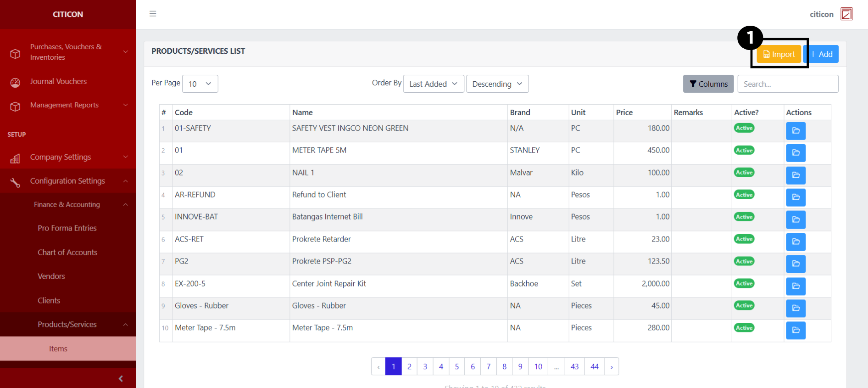Viewport: 868px width, 388px height.
Task: Select the Items menu entry
Action: (x=67, y=349)
